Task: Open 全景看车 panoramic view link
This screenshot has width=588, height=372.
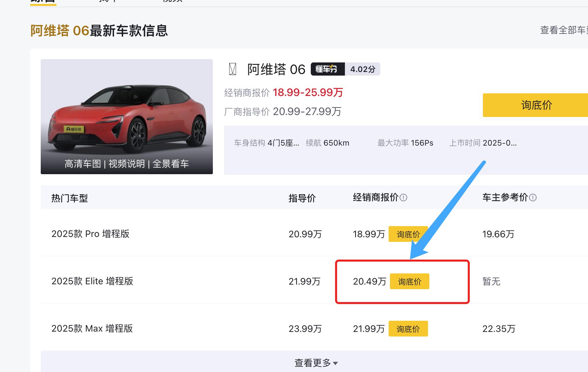Action: point(171,164)
